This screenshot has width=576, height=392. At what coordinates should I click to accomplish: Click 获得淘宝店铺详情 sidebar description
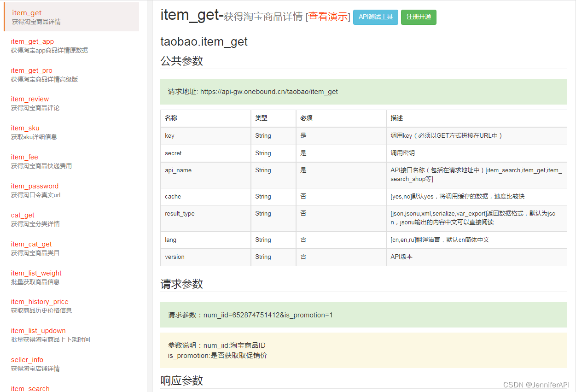(x=35, y=369)
